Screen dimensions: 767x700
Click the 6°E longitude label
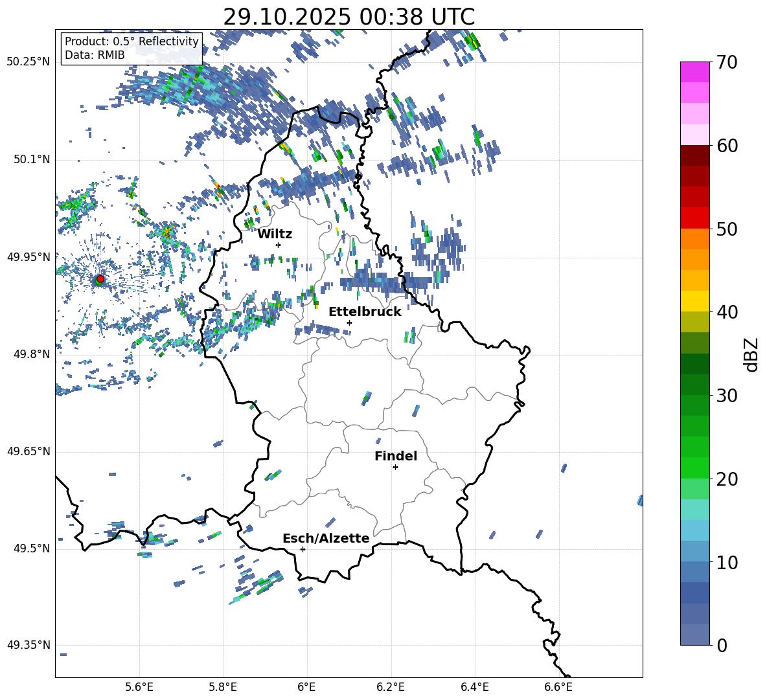tap(306, 687)
